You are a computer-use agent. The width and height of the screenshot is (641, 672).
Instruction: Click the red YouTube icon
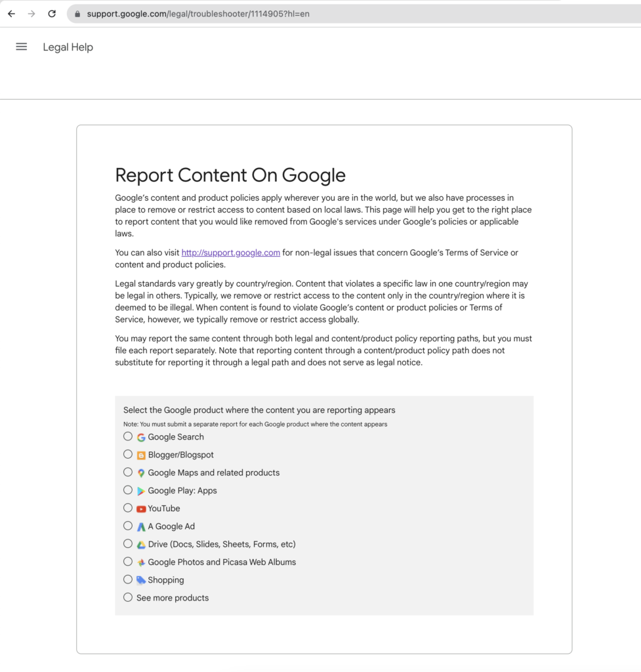point(141,509)
